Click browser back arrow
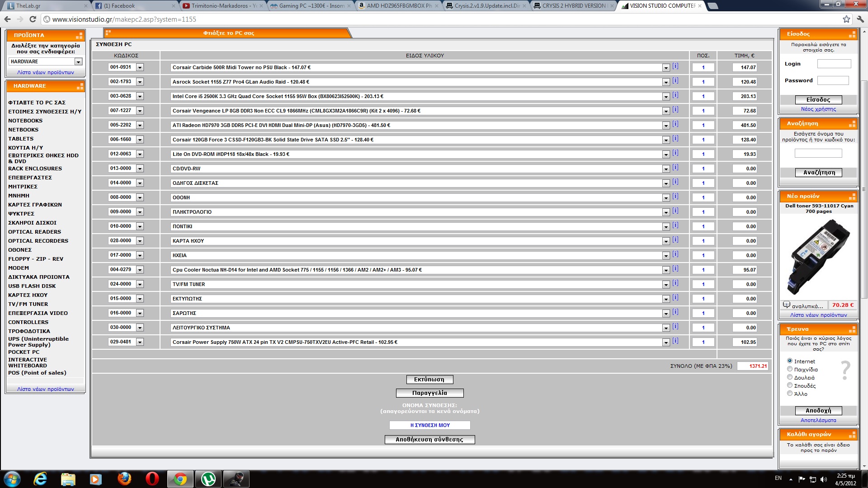This screenshot has height=488, width=868. coord(7,19)
